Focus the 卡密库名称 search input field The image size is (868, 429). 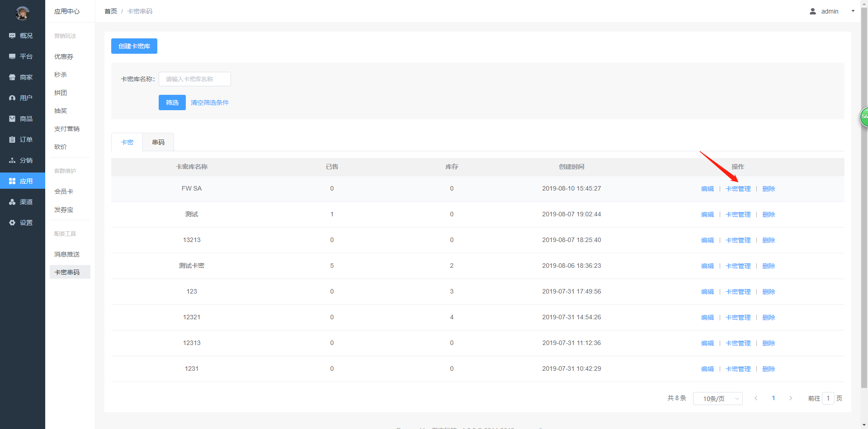coord(195,79)
